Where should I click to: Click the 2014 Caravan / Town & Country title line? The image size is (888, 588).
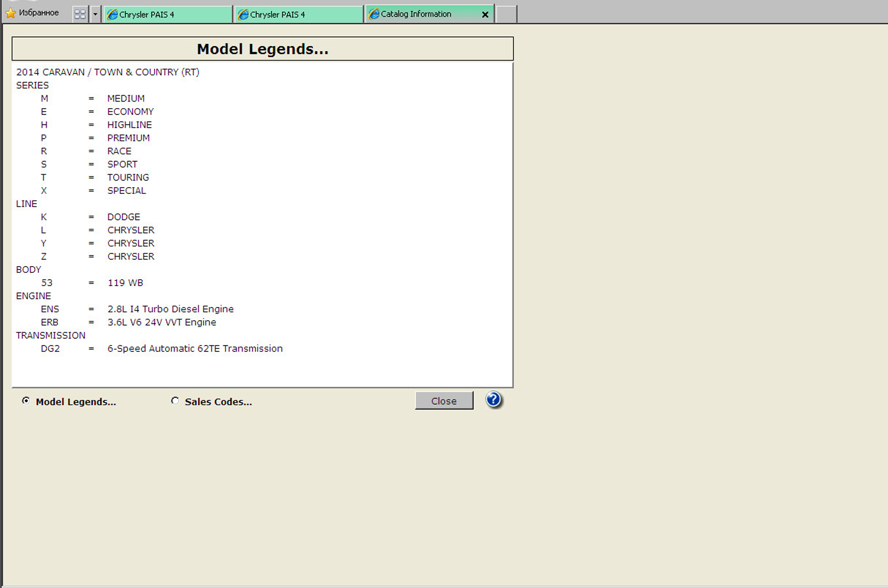(x=108, y=72)
